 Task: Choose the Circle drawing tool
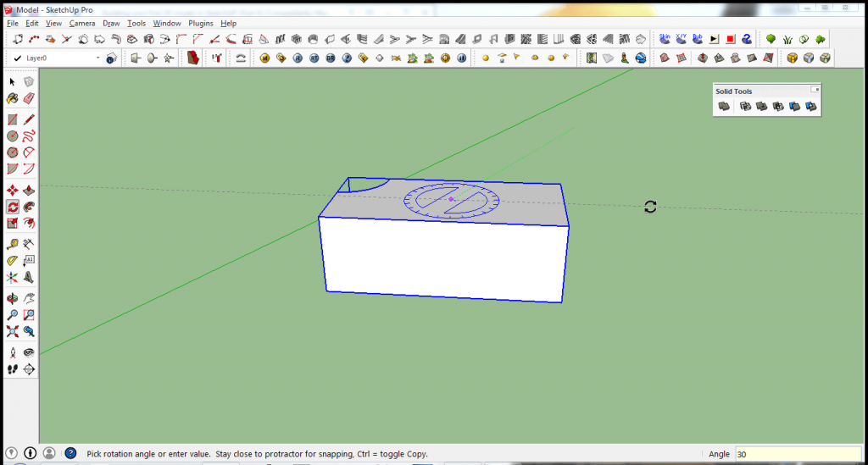(12, 136)
